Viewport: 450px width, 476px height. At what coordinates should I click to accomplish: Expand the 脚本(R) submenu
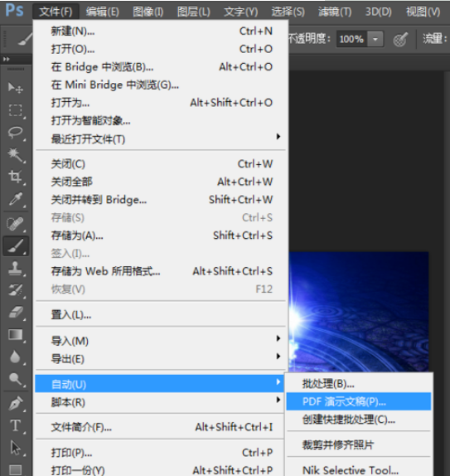click(x=160, y=402)
